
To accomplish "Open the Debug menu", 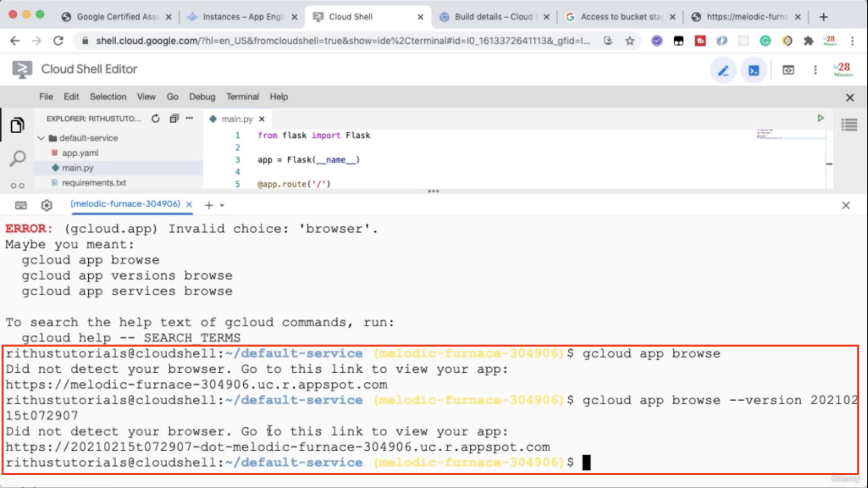I will pyautogui.click(x=202, y=96).
